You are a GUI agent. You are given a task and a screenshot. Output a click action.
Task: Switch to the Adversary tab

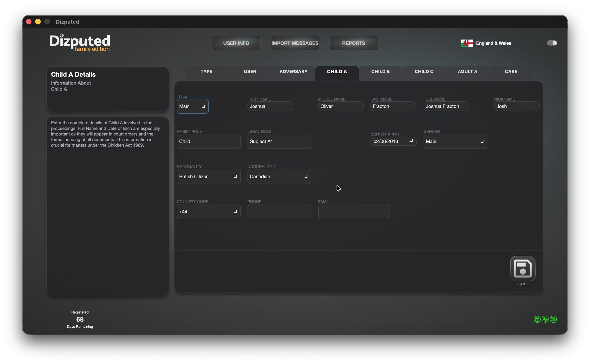[293, 71]
